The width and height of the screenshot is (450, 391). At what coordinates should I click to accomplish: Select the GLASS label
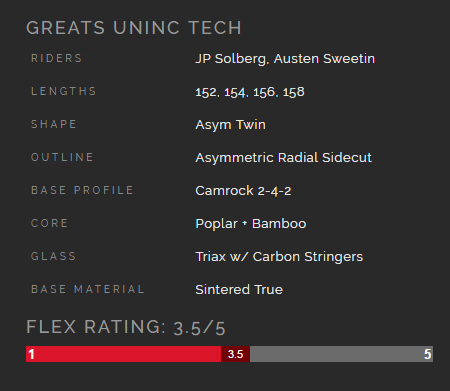[53, 256]
